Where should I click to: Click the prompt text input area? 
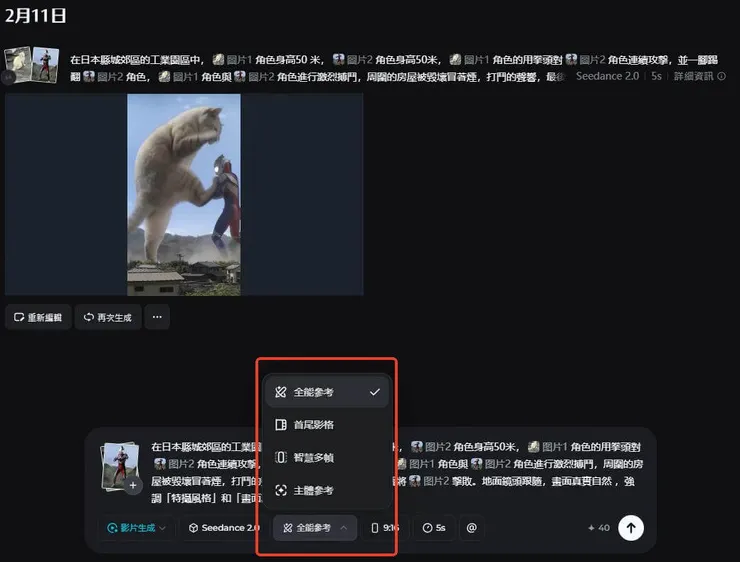pos(397,472)
